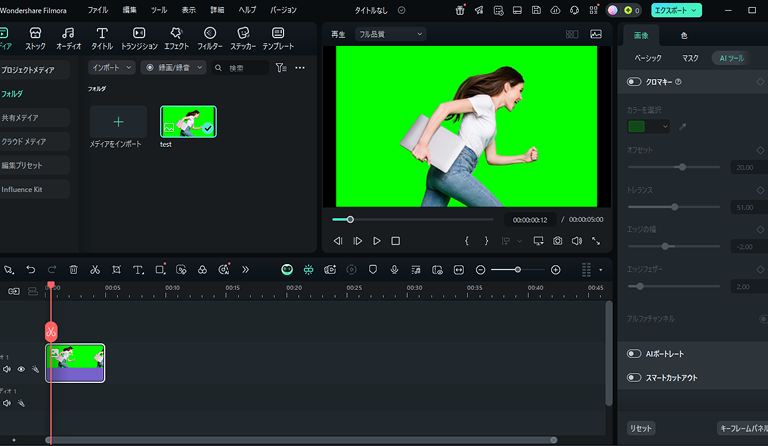Click the gift icon in title bar
The height and width of the screenshot is (446, 768).
[x=459, y=10]
